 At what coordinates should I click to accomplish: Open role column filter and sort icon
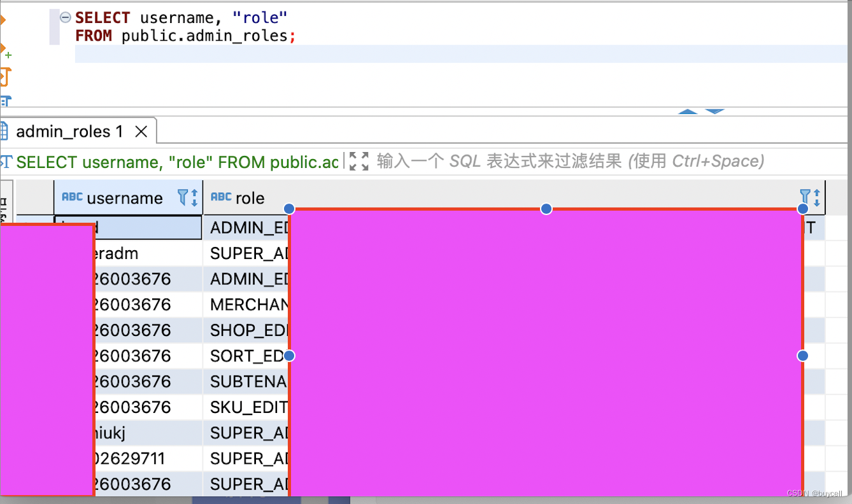pyautogui.click(x=811, y=198)
